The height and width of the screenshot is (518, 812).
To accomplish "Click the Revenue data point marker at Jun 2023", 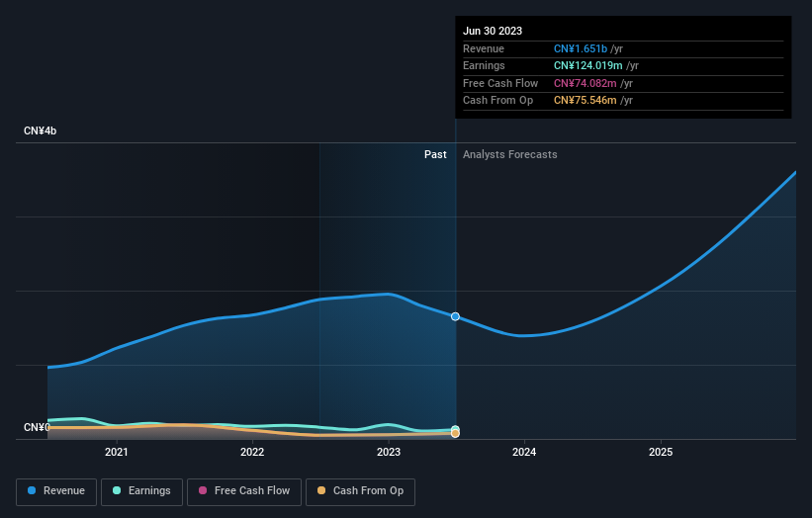I will [455, 316].
